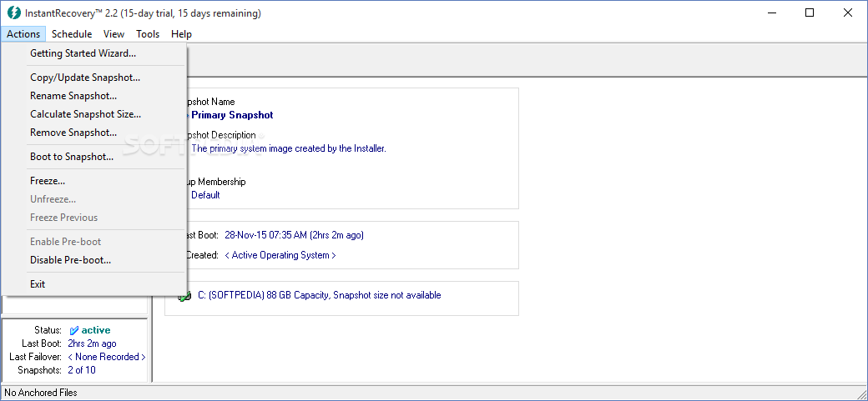Click the greyed Freeze Previous item
Screen dimensions: 868x401
tap(94, 218)
